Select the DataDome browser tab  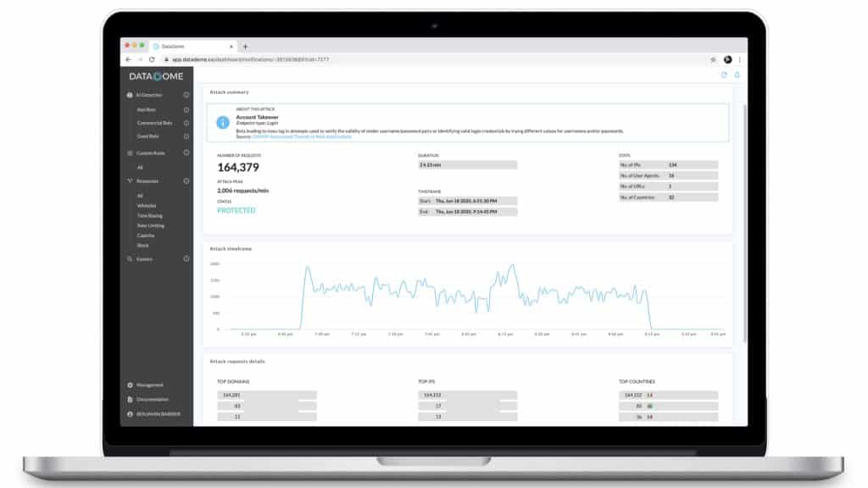(192, 47)
